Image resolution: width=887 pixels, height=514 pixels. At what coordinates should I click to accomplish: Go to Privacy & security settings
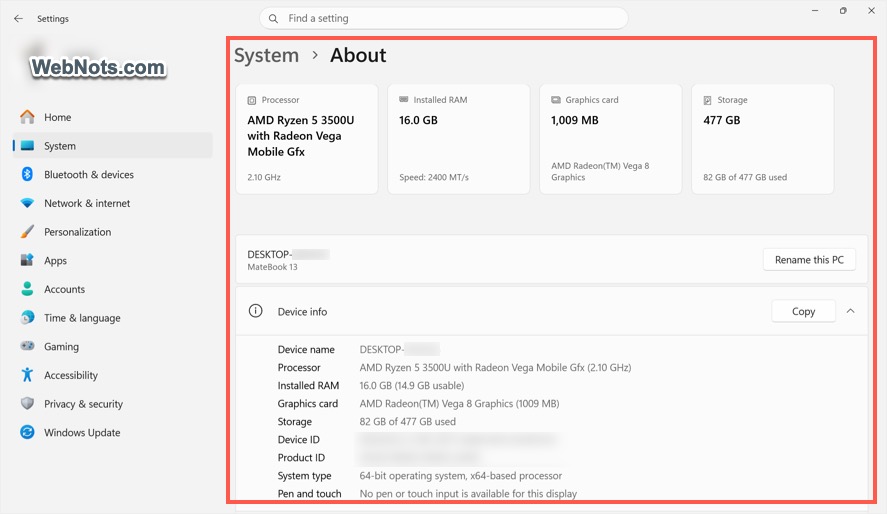(x=112, y=404)
